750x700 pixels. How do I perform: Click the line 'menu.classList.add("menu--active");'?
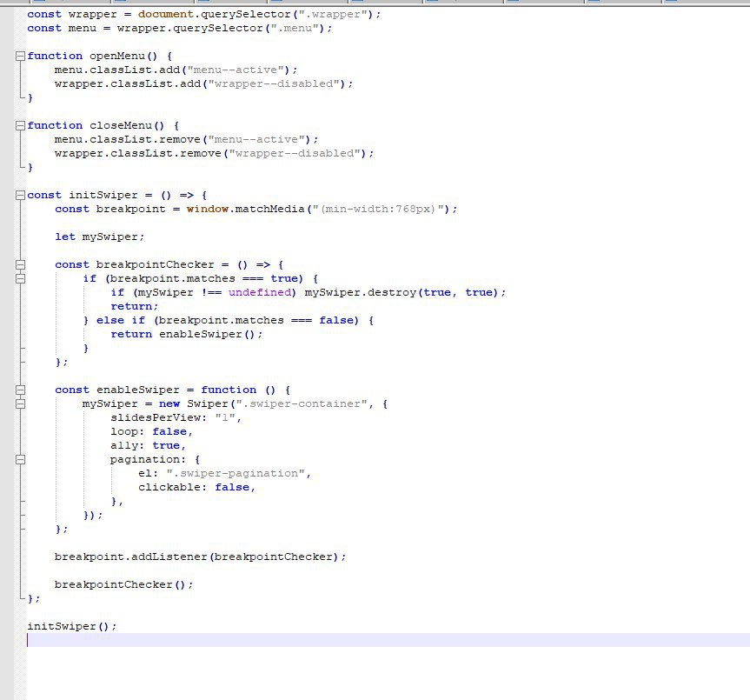click(x=176, y=70)
